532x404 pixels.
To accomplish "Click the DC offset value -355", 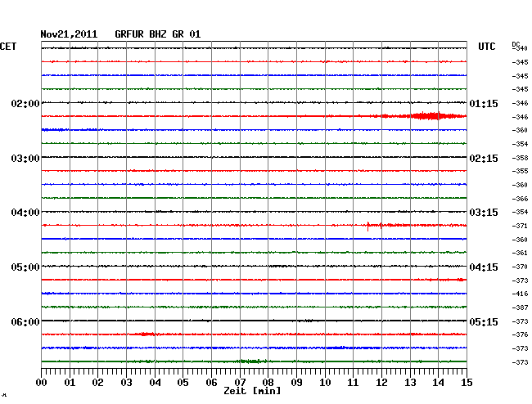I will [520, 171].
